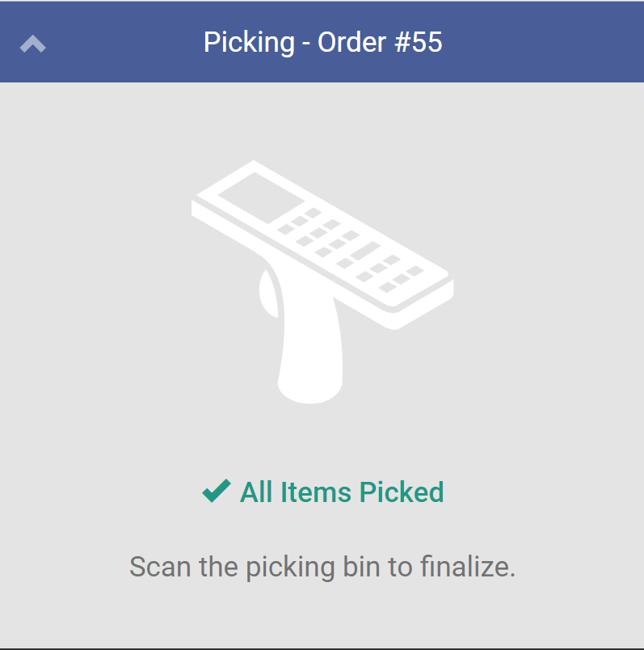Click the handheld barcode scanner illustration

click(323, 267)
